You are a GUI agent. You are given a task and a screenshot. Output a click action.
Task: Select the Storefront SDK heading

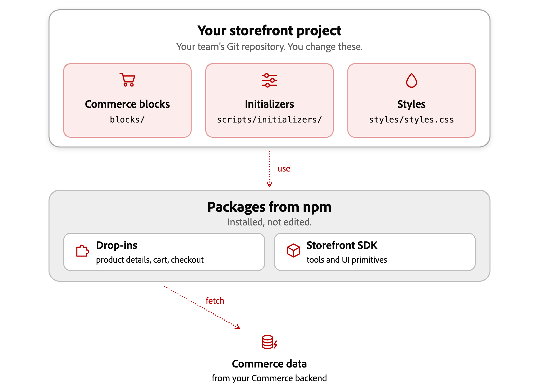tap(342, 245)
